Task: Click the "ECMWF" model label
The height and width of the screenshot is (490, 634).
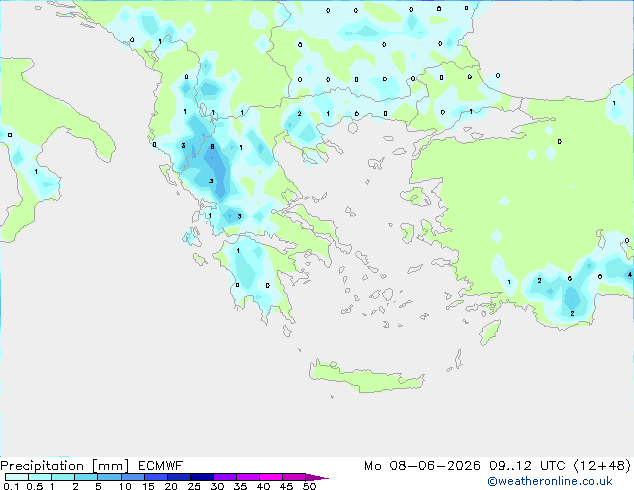Action: point(161,466)
